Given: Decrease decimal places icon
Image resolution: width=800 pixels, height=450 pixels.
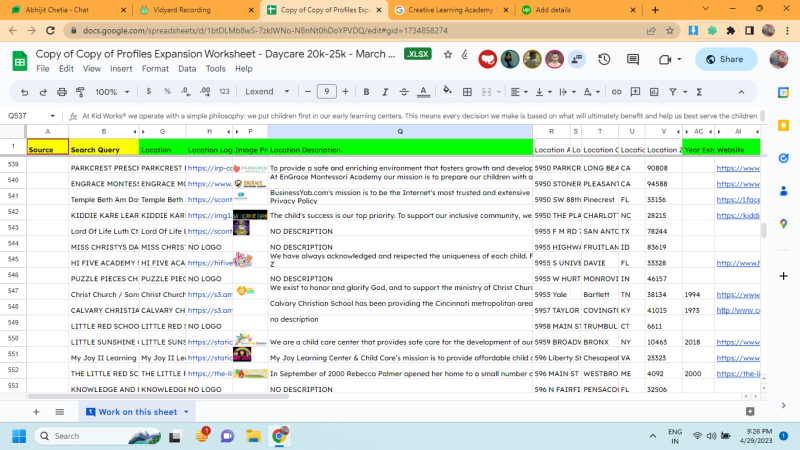Looking at the screenshot, I should click(186, 92).
